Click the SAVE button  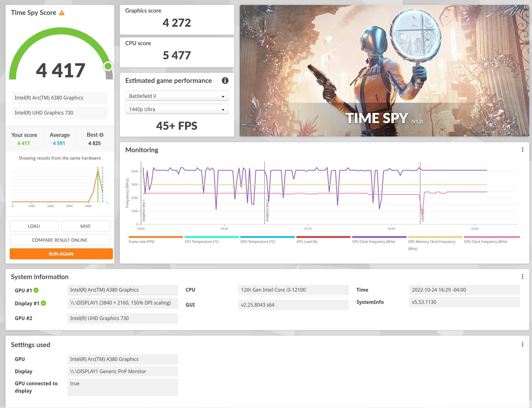click(85, 226)
